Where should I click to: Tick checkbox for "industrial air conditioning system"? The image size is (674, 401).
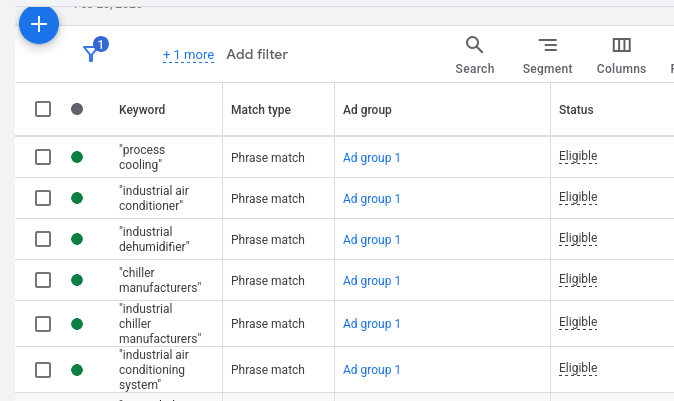coord(43,370)
